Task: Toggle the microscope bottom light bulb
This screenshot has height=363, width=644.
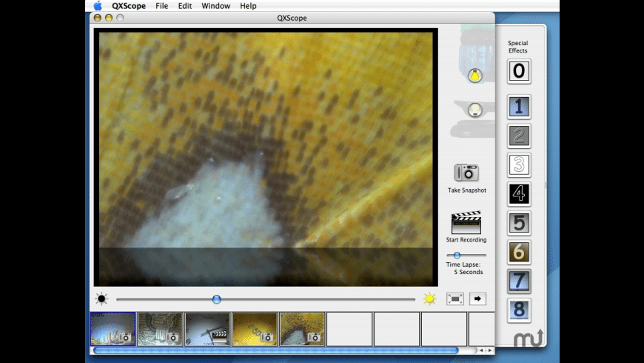Action: (474, 110)
